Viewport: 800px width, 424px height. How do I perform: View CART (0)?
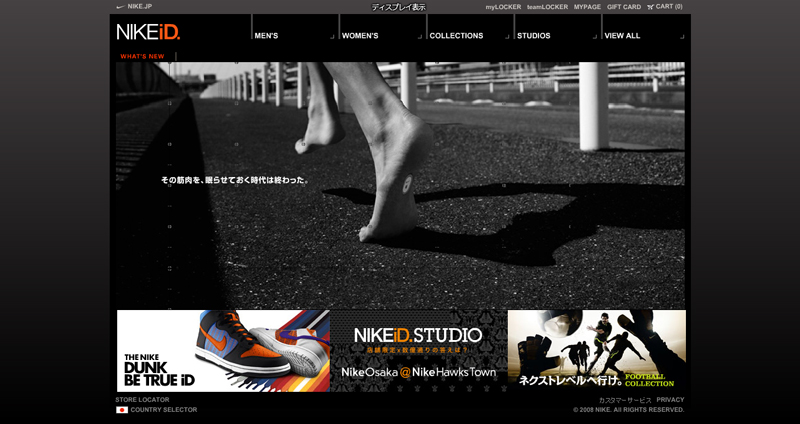669,7
